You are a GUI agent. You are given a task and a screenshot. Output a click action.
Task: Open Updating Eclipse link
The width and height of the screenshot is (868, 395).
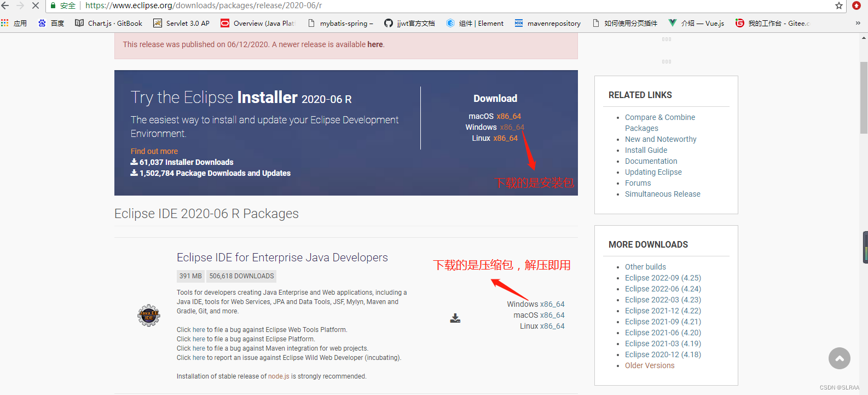[x=653, y=172]
